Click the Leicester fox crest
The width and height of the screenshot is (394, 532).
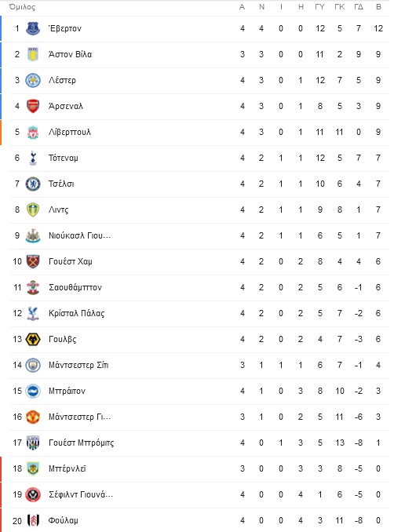33,80
